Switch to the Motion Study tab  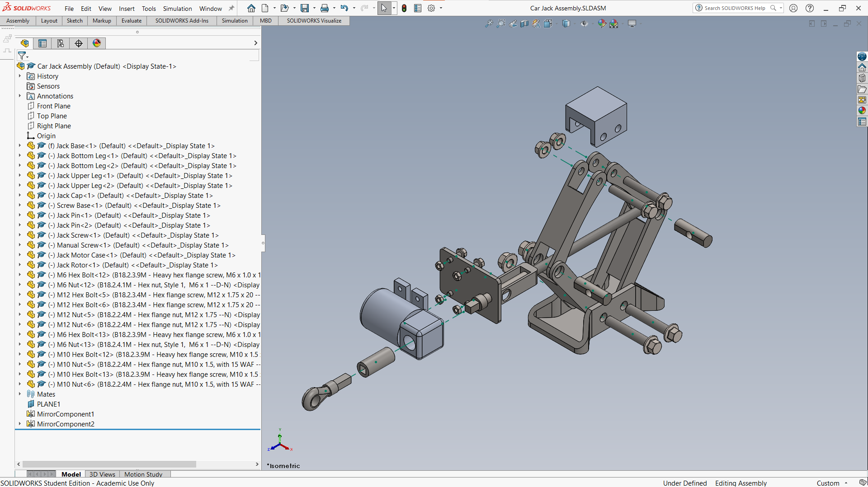[x=143, y=474]
